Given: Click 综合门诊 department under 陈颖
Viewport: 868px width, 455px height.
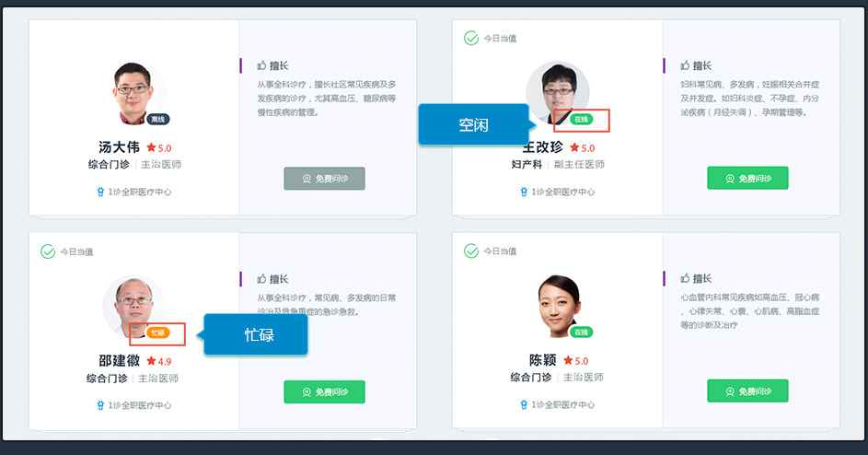Looking at the screenshot, I should coord(531,378).
